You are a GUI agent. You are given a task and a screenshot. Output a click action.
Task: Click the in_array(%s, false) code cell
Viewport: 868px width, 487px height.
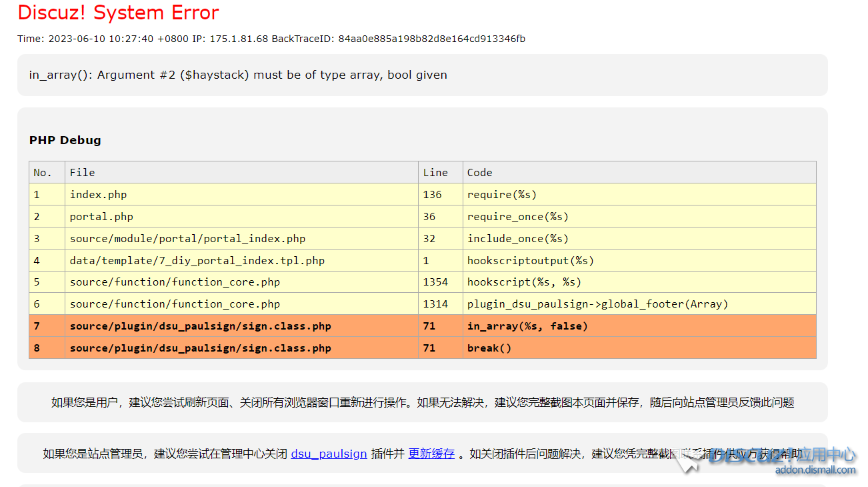click(527, 326)
